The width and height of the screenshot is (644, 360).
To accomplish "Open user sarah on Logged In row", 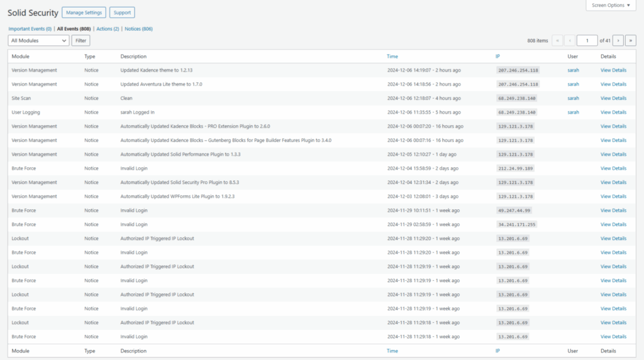I will click(573, 112).
